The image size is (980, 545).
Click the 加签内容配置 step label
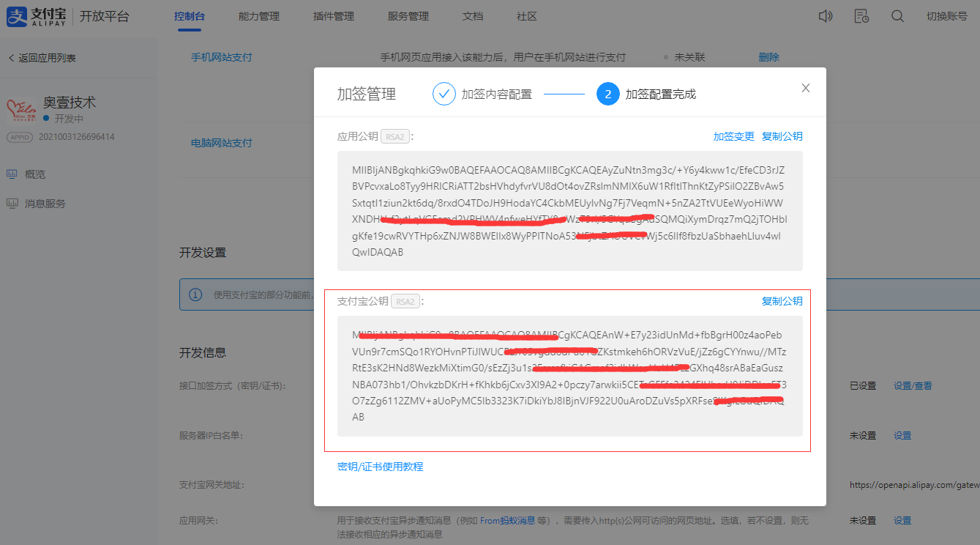coord(497,94)
